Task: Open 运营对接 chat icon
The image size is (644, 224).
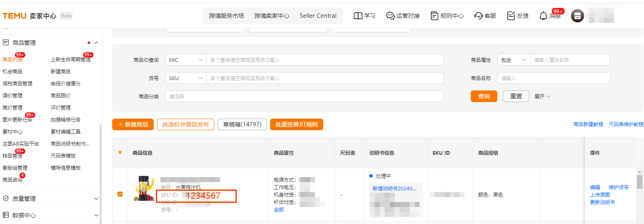Action: (x=390, y=16)
